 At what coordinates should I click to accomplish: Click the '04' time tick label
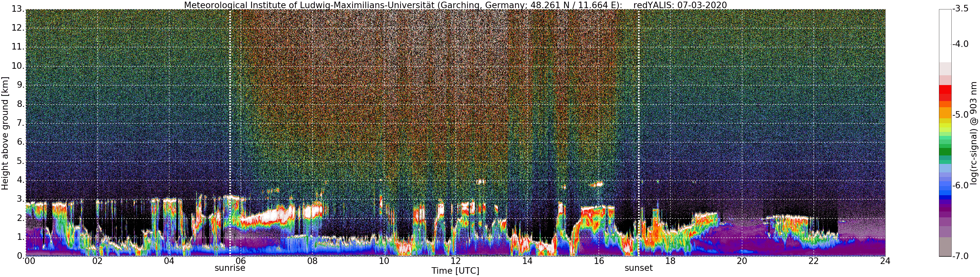click(x=169, y=261)
